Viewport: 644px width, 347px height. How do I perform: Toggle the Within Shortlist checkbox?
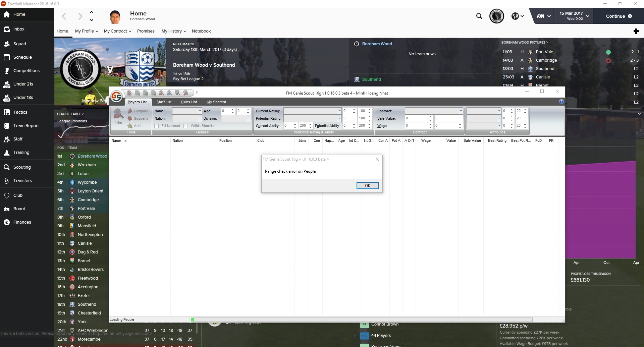point(186,126)
